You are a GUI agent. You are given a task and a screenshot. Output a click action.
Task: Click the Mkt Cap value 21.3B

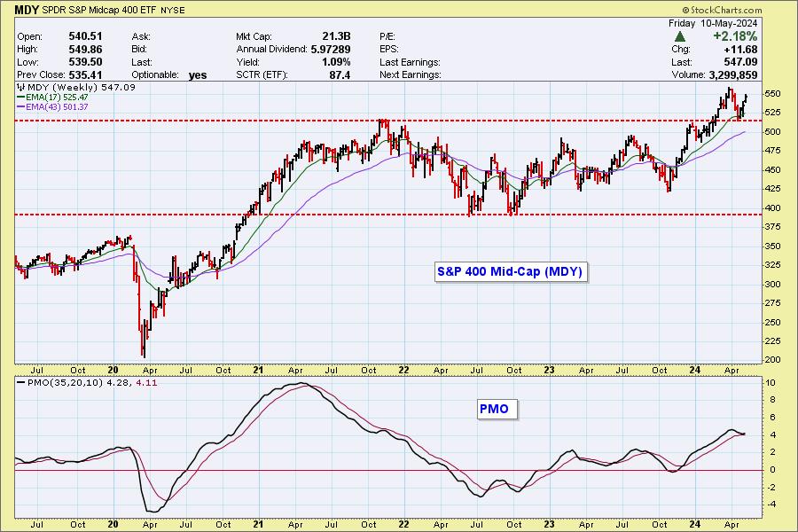pos(336,36)
